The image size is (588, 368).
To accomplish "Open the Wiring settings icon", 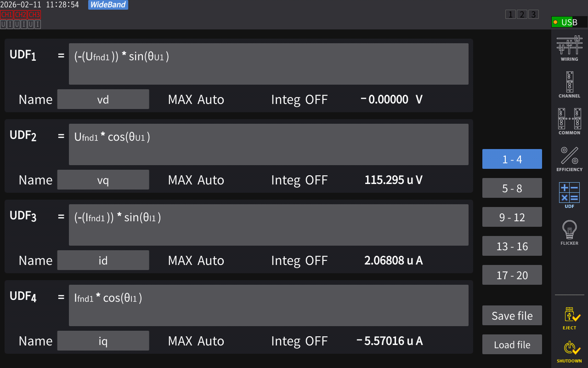I will point(569,48).
